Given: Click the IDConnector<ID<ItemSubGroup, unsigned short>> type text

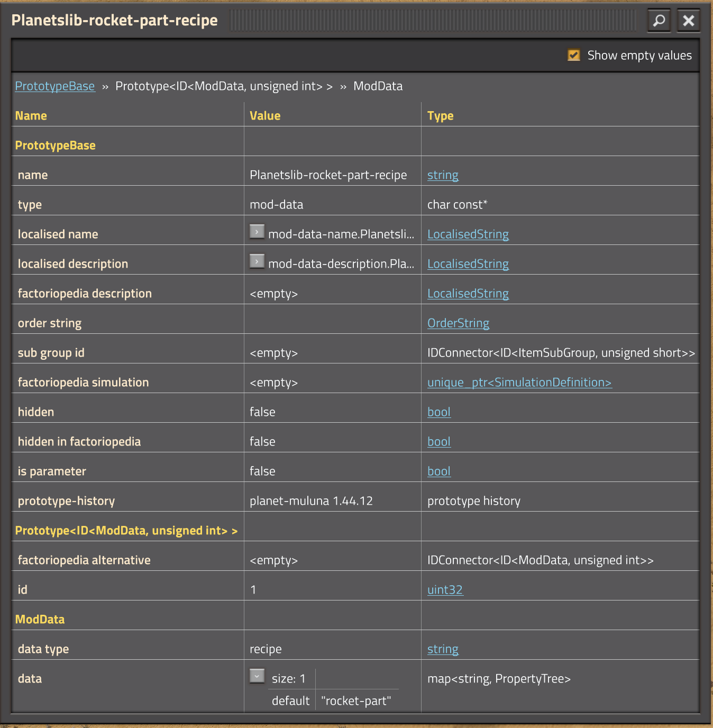Looking at the screenshot, I should pos(561,353).
